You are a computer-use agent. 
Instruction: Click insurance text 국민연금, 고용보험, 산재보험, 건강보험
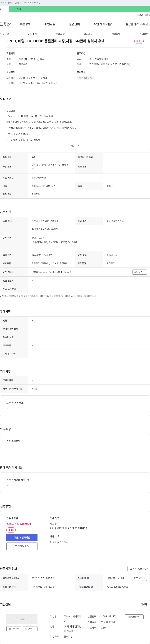pos(50,263)
